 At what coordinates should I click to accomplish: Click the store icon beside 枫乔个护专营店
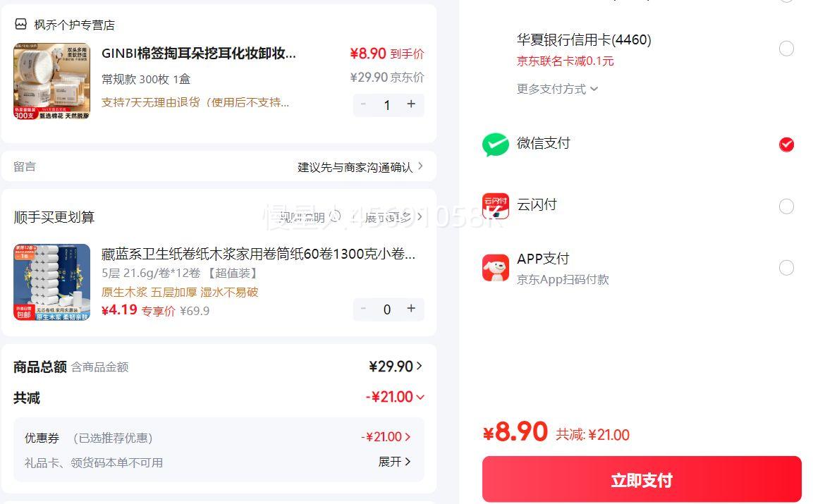20,25
